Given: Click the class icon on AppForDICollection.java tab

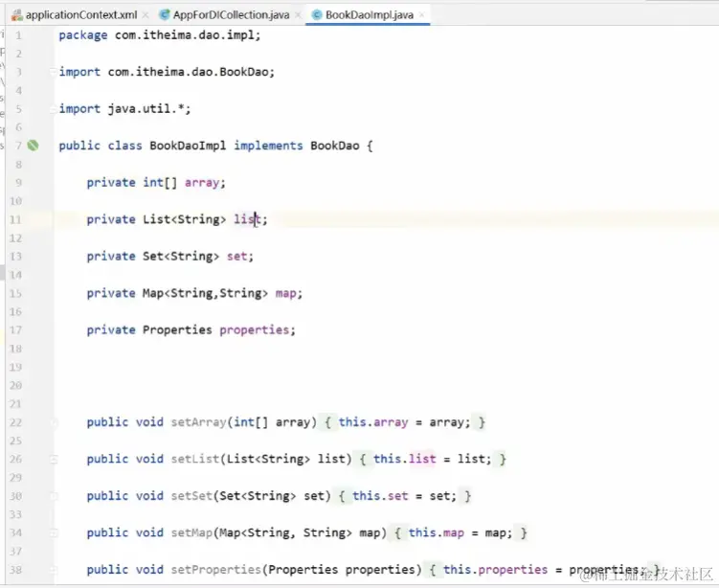Looking at the screenshot, I should pos(164,14).
